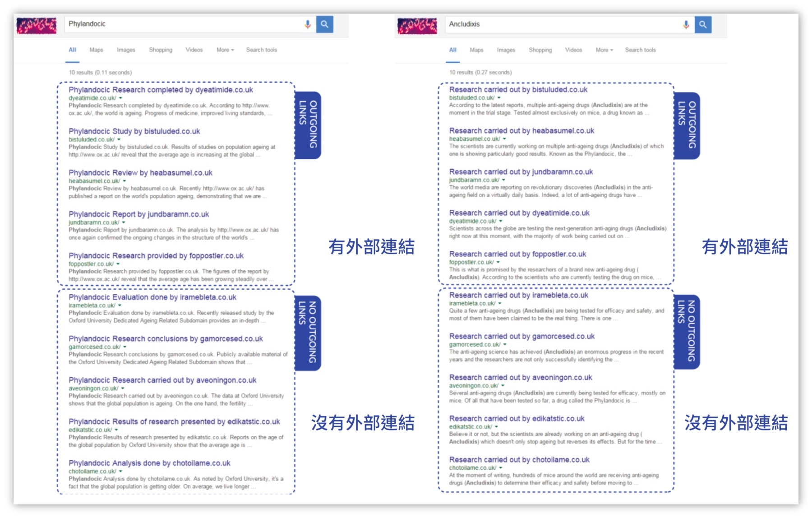Click the blue search button for Phylandocic
Image resolution: width=812 pixels, height=518 pixels.
click(x=325, y=24)
